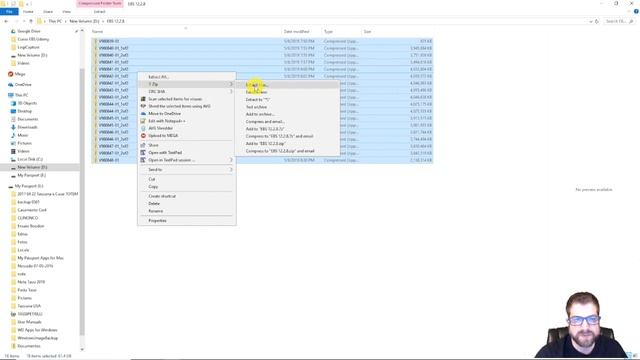Click the Music note icon
This screenshot has height=360, width=640.
point(13,135)
